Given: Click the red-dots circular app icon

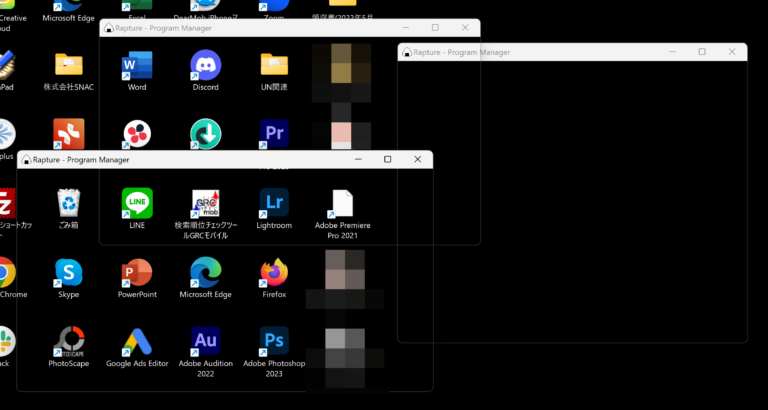Looking at the screenshot, I should pos(137,134).
